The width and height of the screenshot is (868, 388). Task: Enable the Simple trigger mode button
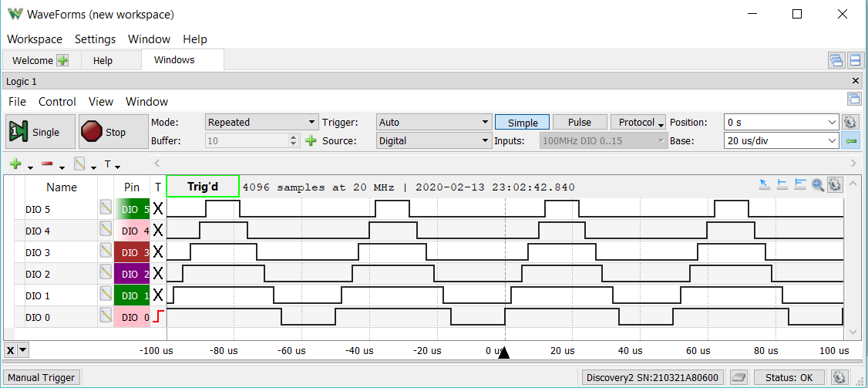pos(522,122)
